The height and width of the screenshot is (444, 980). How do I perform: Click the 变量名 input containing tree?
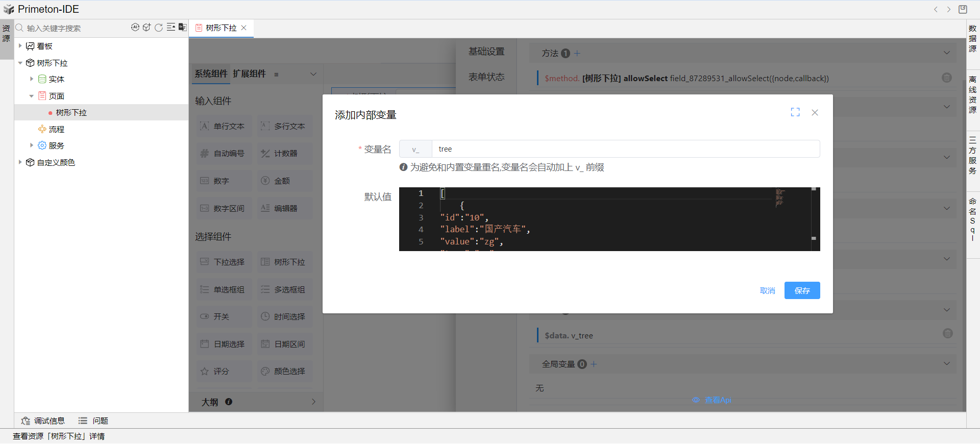click(x=625, y=149)
